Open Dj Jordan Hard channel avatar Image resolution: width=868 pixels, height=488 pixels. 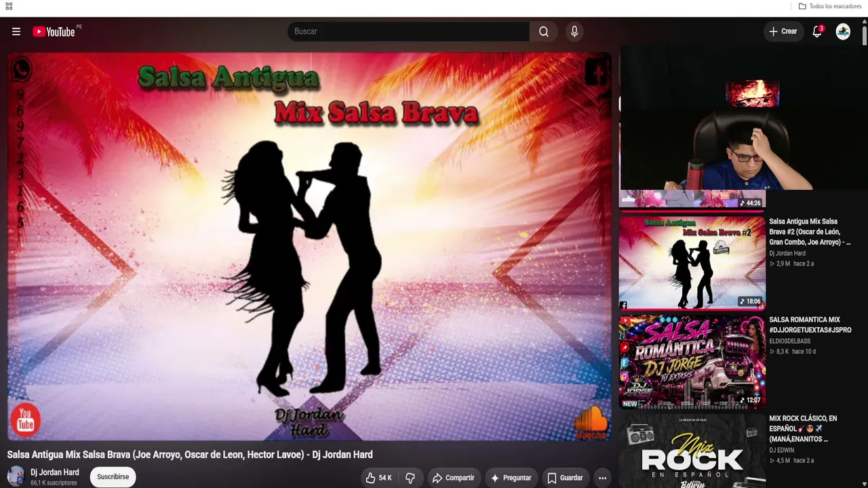[x=16, y=476]
